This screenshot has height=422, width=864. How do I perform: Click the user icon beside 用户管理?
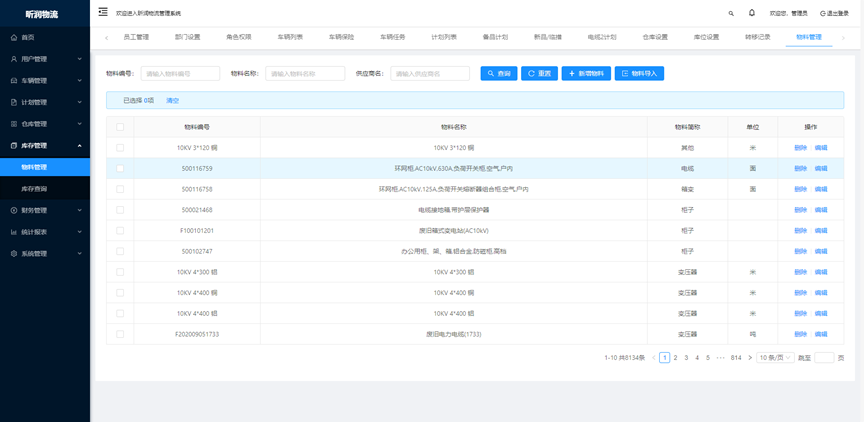pyautogui.click(x=14, y=59)
